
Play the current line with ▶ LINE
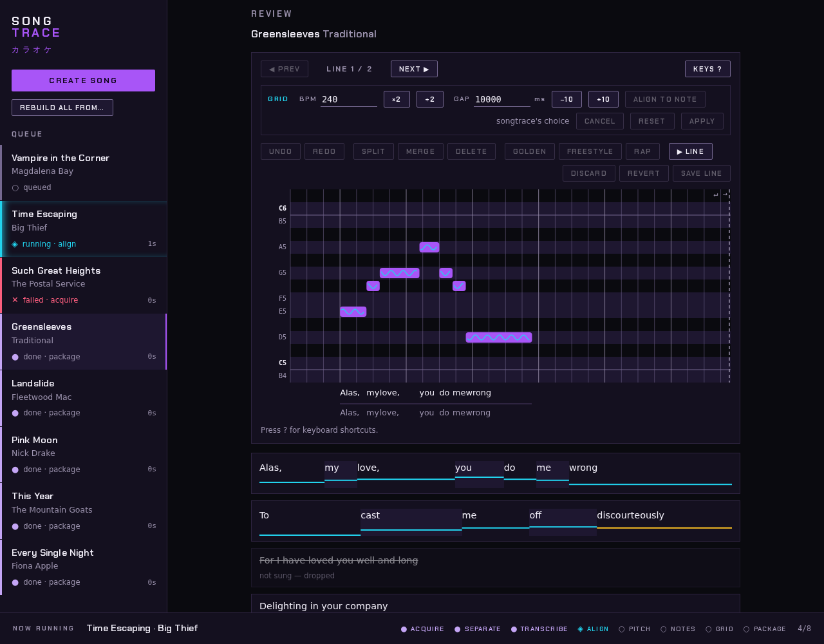(691, 151)
